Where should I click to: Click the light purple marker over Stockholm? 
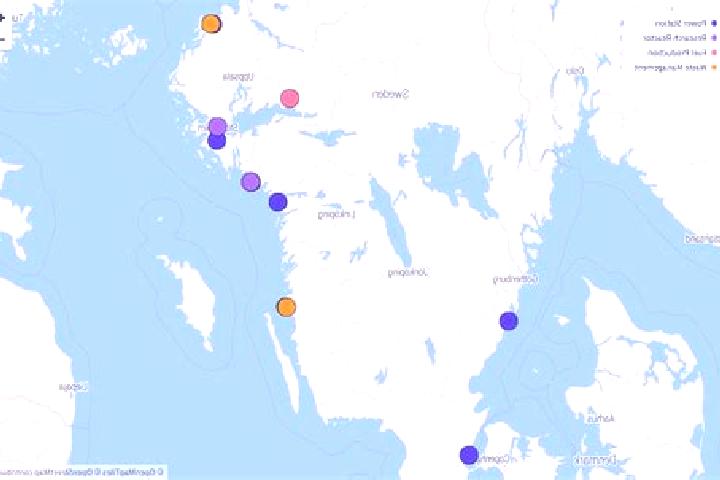click(x=218, y=126)
